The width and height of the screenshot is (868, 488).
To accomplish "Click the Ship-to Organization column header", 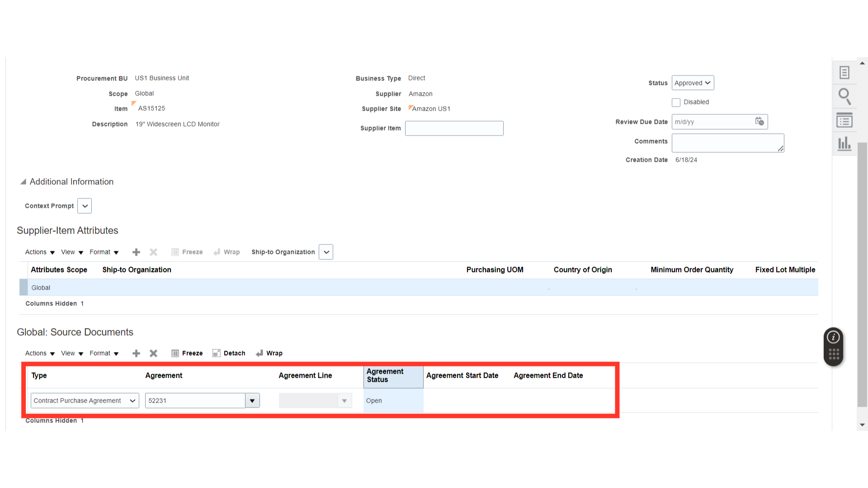I will tap(137, 270).
